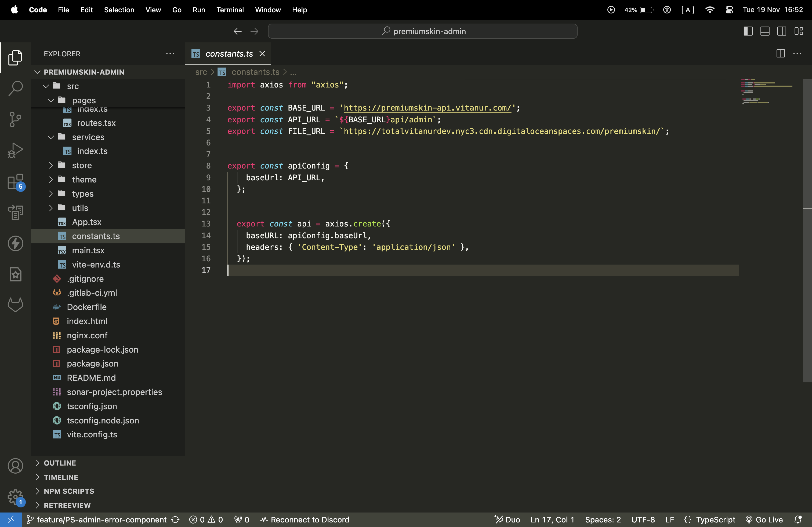Open Explorer Views and More Actions ellipsis
Viewport: 812px width, 527px height.
click(170, 53)
